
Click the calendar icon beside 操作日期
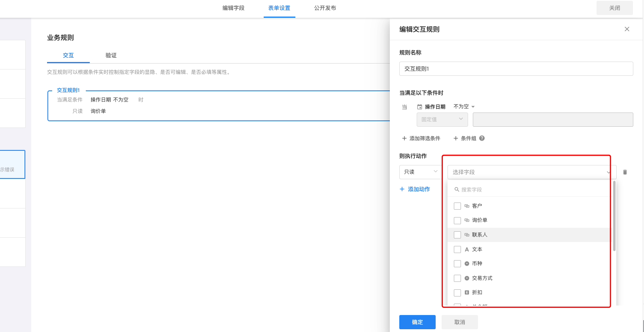click(x=419, y=107)
